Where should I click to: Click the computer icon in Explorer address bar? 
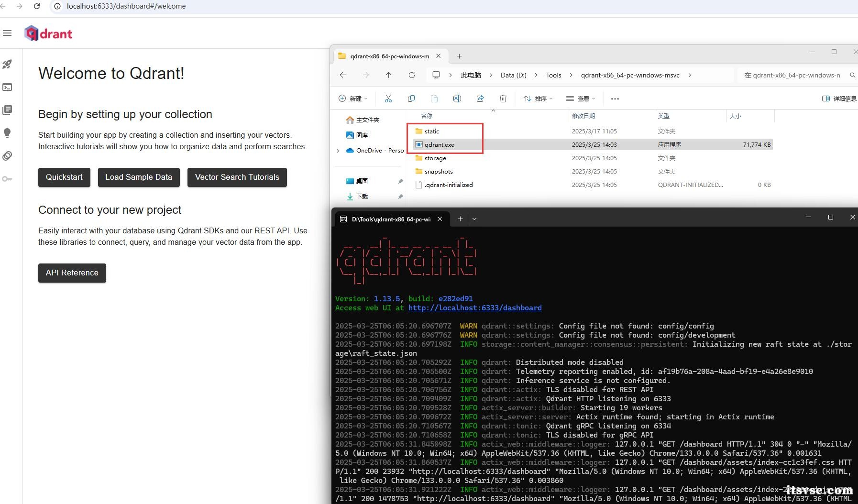click(436, 75)
